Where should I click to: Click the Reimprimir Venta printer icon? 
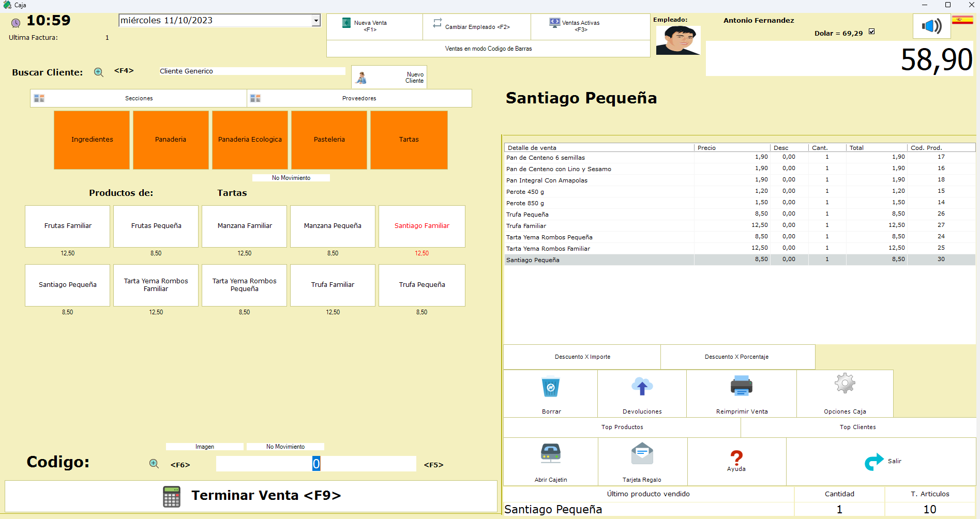click(x=741, y=387)
